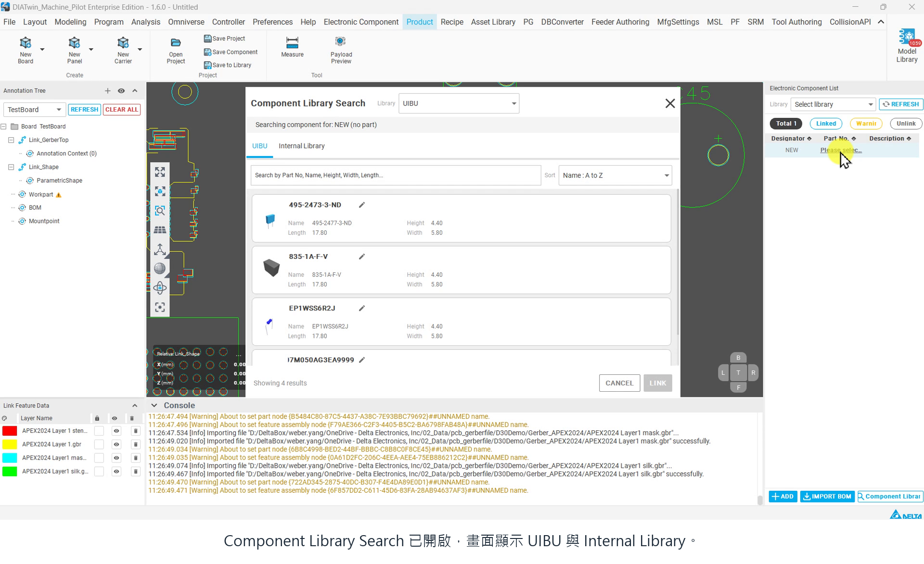Click the shading sphere viewport icon

(x=160, y=269)
